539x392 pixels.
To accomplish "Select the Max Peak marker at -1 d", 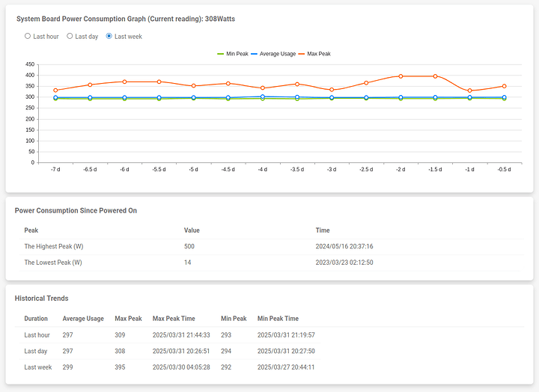I will point(469,91).
